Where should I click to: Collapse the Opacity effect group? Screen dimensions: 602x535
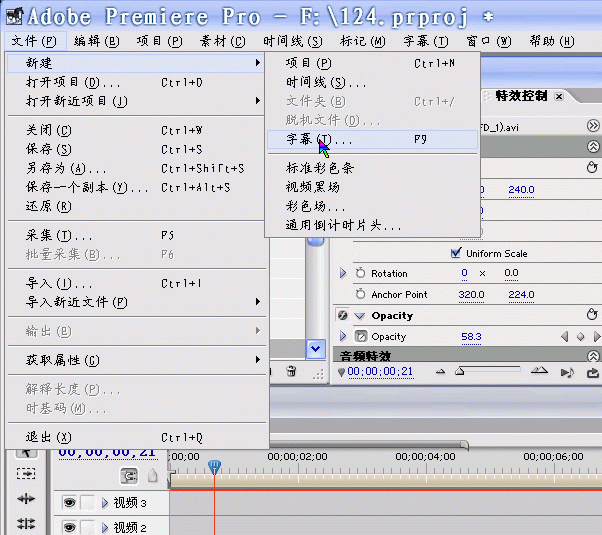click(360, 316)
